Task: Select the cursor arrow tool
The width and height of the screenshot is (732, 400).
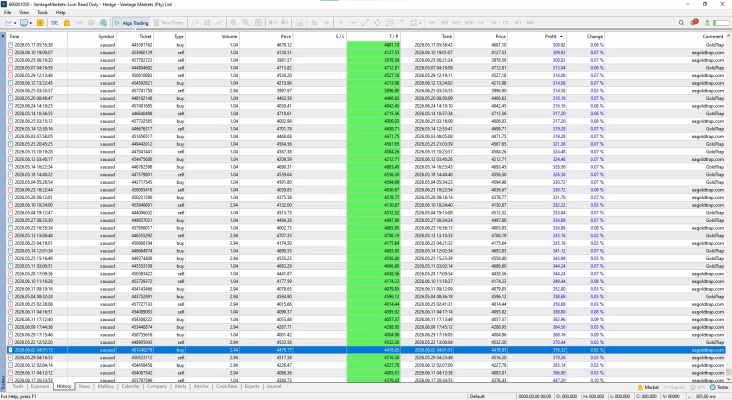Action: tap(314, 22)
